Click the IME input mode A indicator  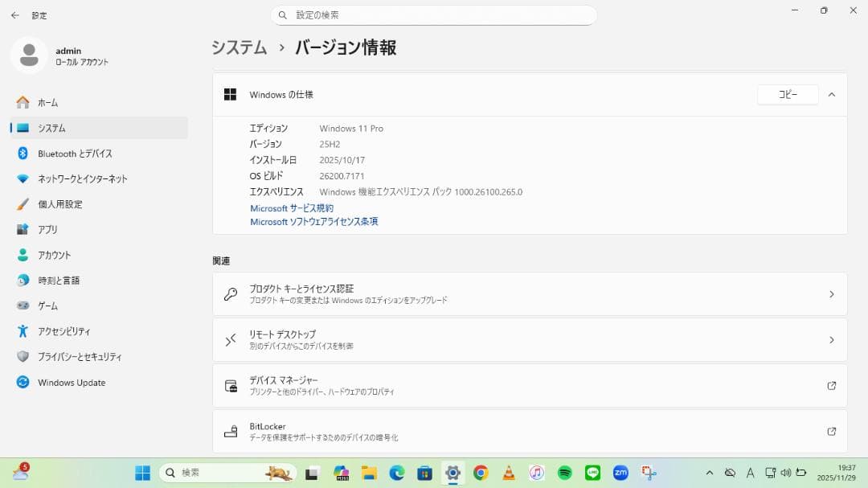coord(750,473)
